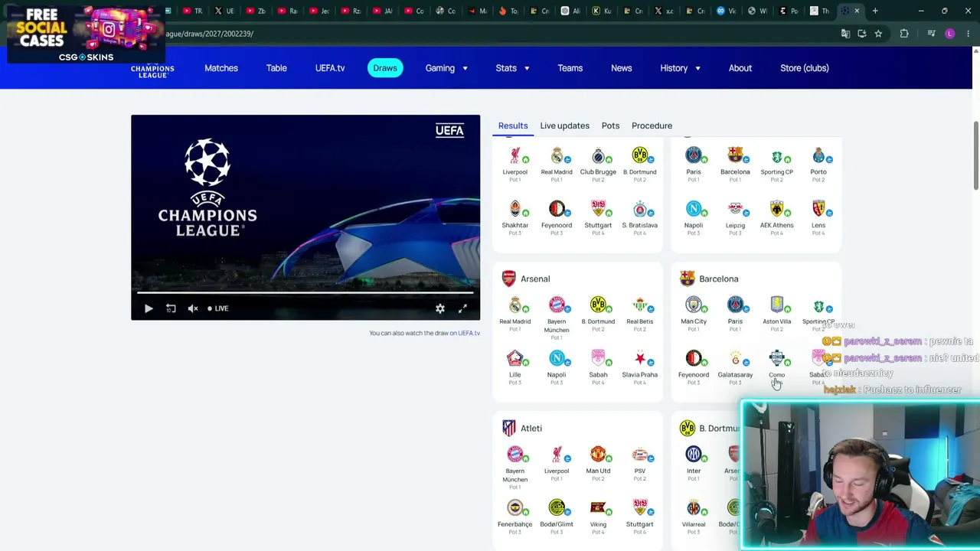Image resolution: width=980 pixels, height=551 pixels.
Task: Expand the History dropdown menu
Action: [681, 68]
